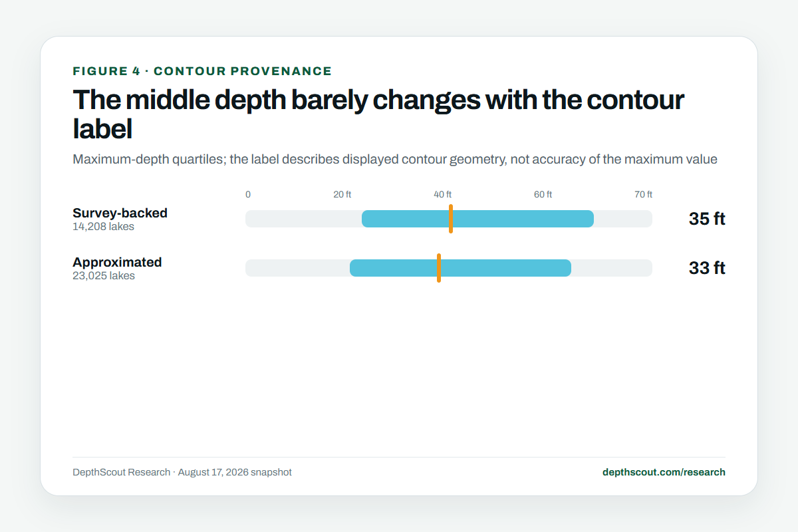
Task: Click the Maximum-depth quartiles subtitle text
Action: click(x=395, y=160)
